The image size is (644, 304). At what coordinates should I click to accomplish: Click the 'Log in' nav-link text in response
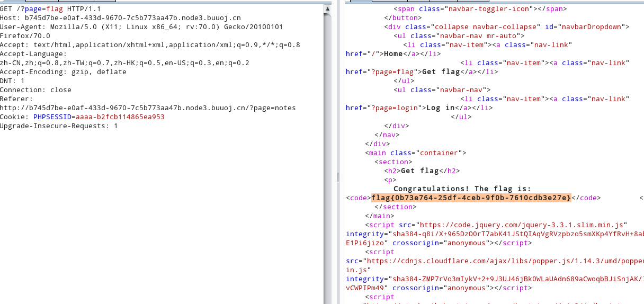(441, 108)
